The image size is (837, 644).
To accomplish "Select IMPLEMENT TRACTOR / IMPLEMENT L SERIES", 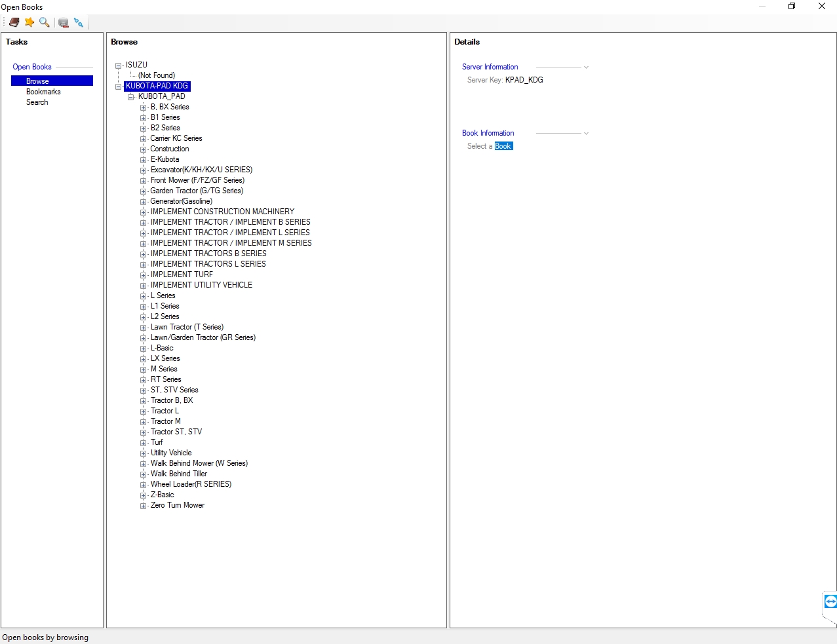I will (x=230, y=233).
